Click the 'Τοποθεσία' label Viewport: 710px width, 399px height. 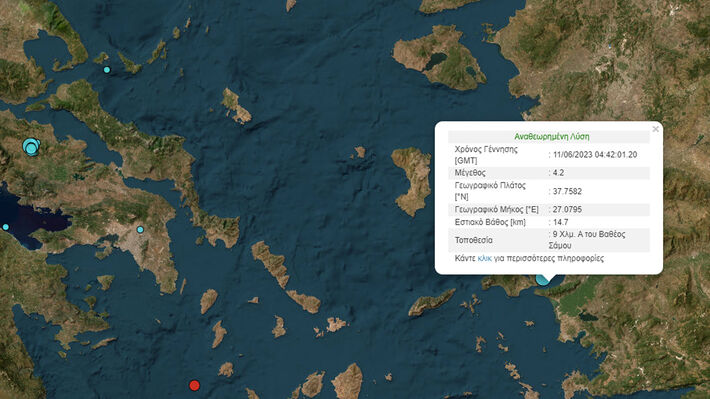pos(474,240)
